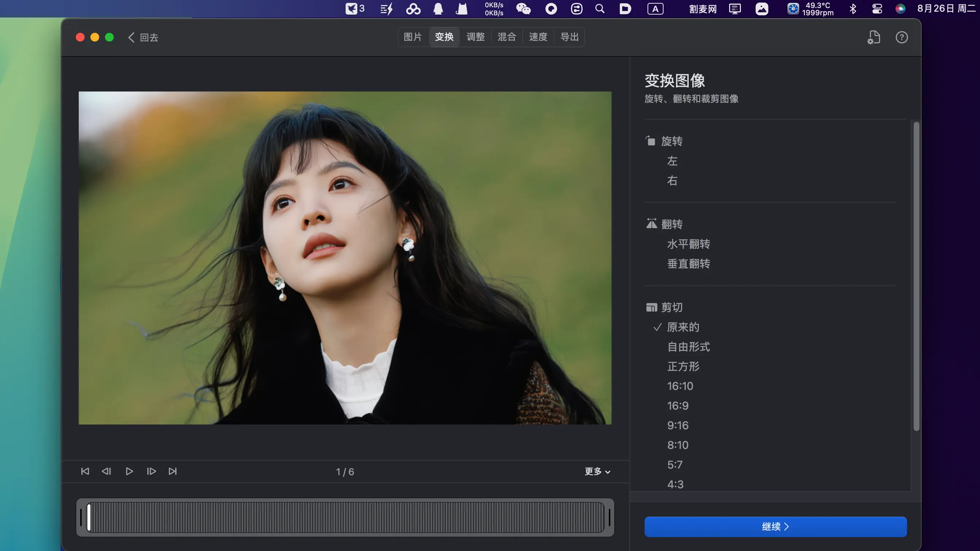Click the blue 继续 button
980x551 pixels.
click(x=775, y=527)
